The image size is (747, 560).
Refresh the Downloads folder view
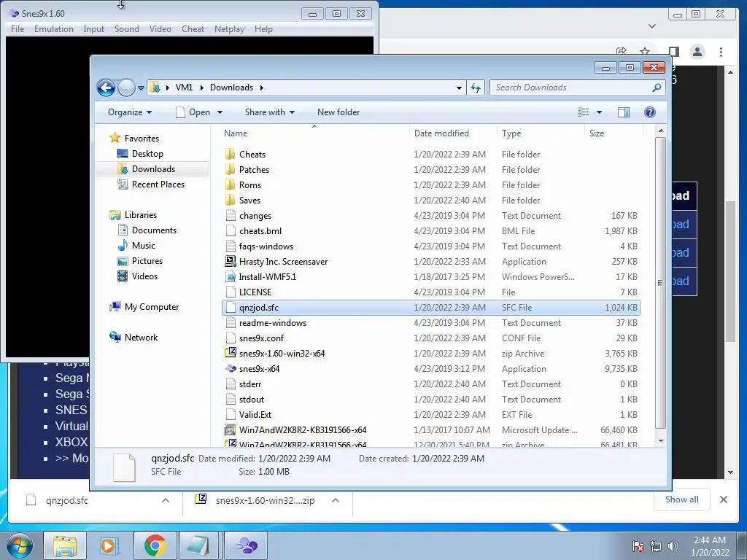coord(476,87)
